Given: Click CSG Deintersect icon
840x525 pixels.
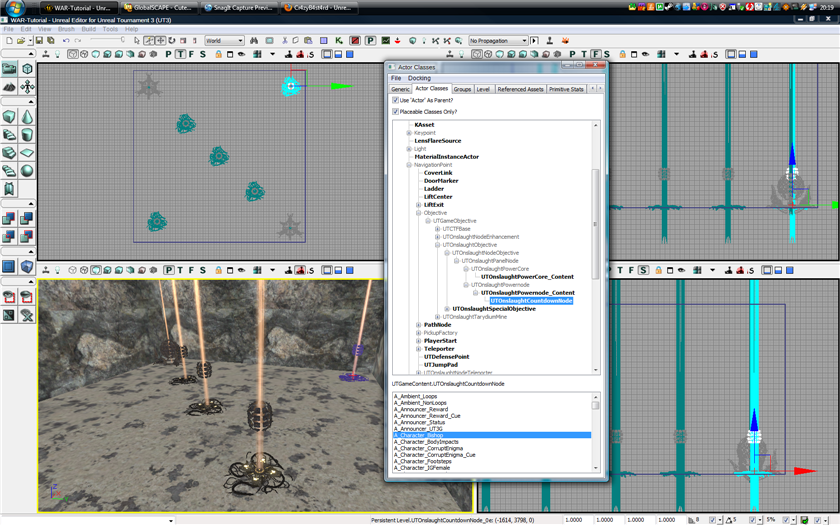Looking at the screenshot, I should tap(27, 236).
